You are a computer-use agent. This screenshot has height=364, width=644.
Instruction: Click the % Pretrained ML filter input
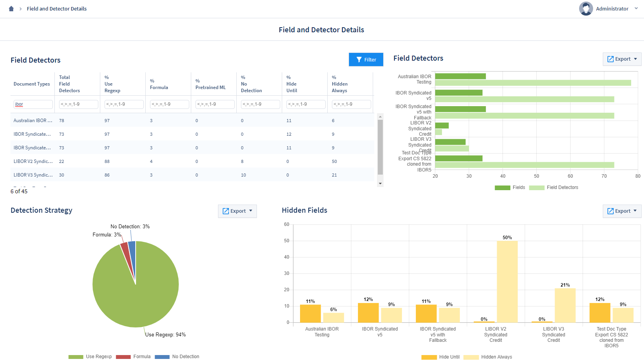(215, 104)
